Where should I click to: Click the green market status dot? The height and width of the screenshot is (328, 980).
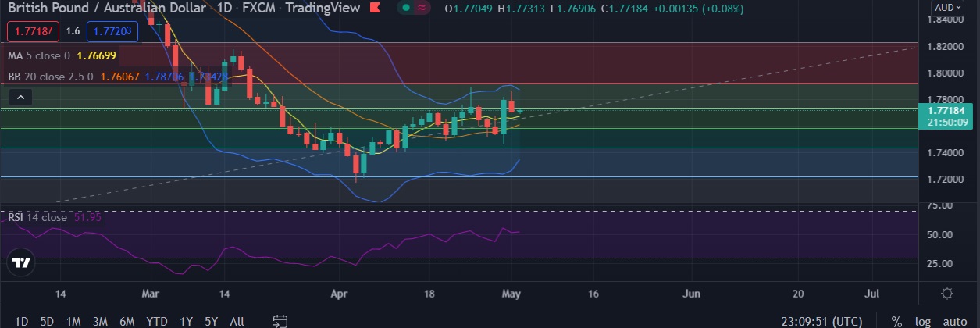406,9
